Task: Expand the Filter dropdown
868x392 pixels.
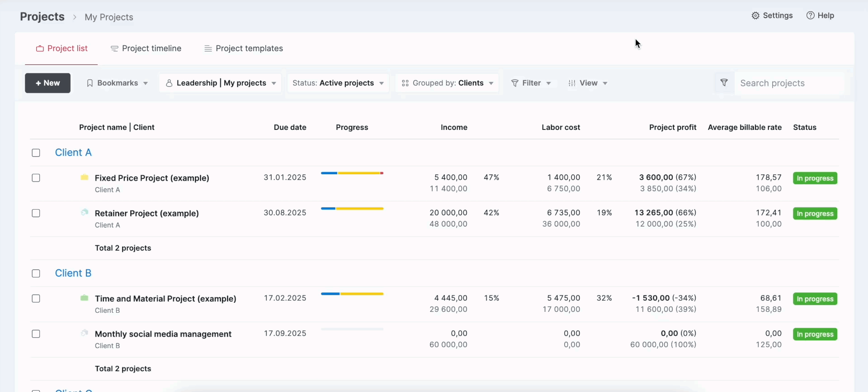Action: coord(531,83)
